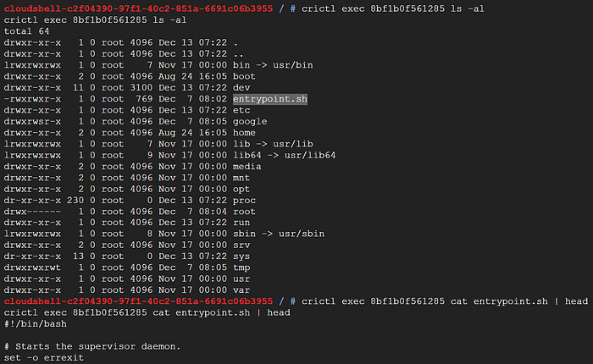593x364 pixels.
Task: Click the highlighted entrypoint.sh filename
Action: pos(270,99)
